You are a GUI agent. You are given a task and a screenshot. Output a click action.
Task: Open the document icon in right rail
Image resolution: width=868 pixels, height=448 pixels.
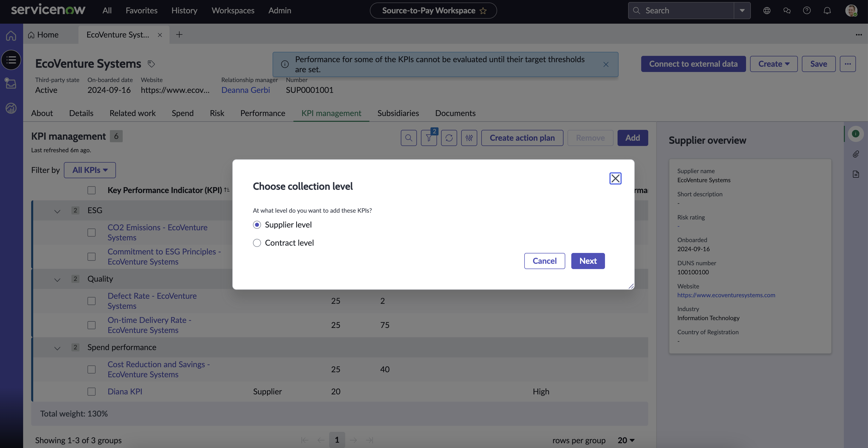click(855, 174)
